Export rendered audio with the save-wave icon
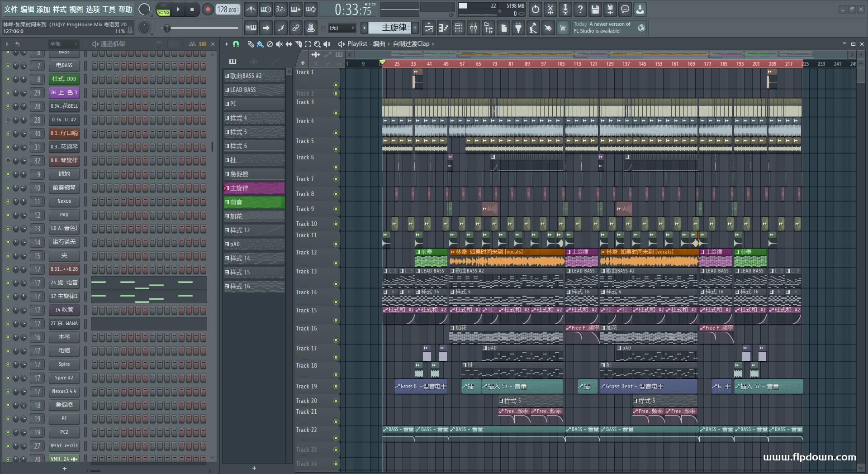 (610, 9)
